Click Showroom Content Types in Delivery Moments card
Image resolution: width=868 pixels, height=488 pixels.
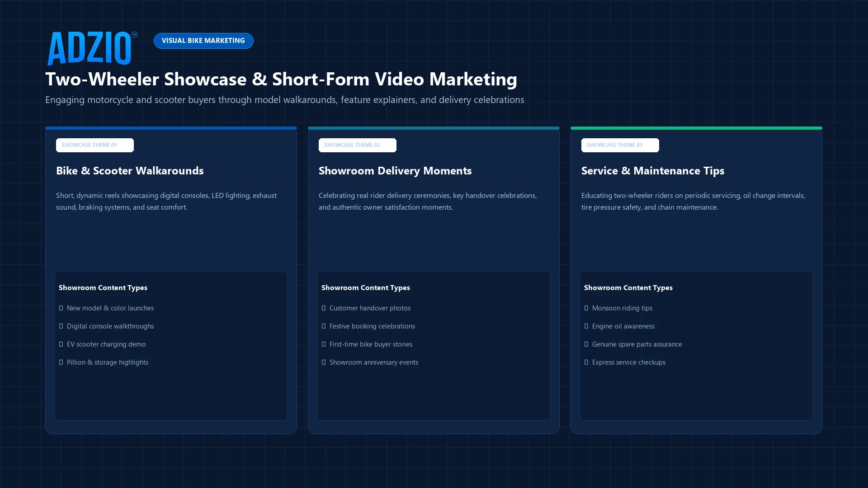point(366,288)
